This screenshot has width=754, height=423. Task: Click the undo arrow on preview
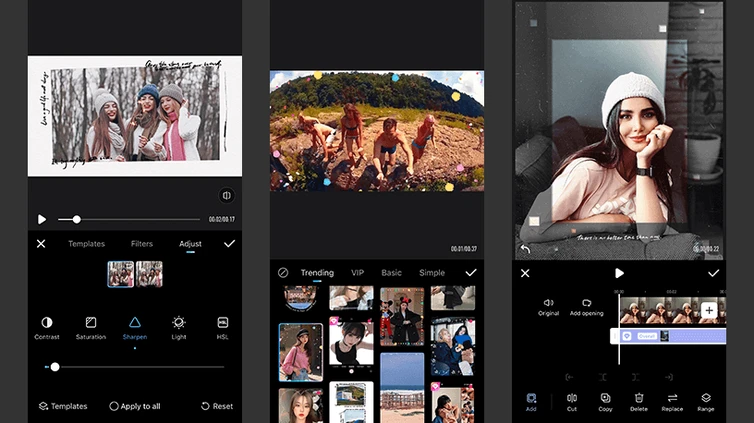tap(526, 249)
